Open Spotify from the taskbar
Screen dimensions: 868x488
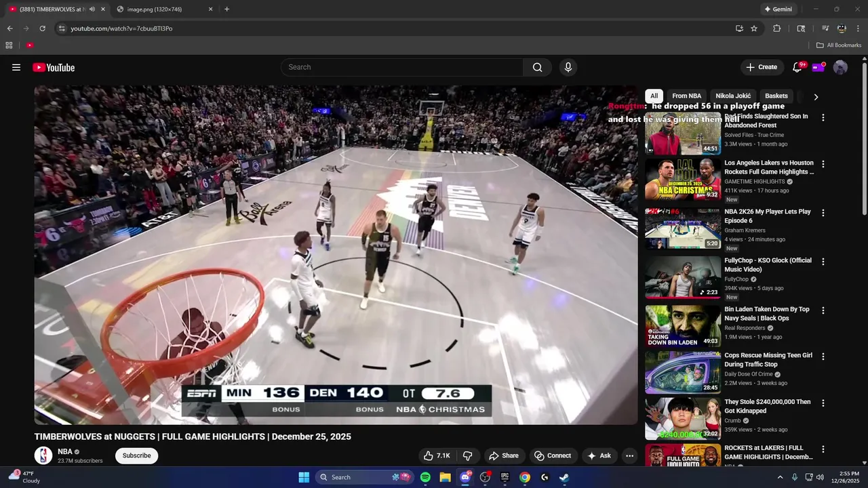(x=425, y=477)
